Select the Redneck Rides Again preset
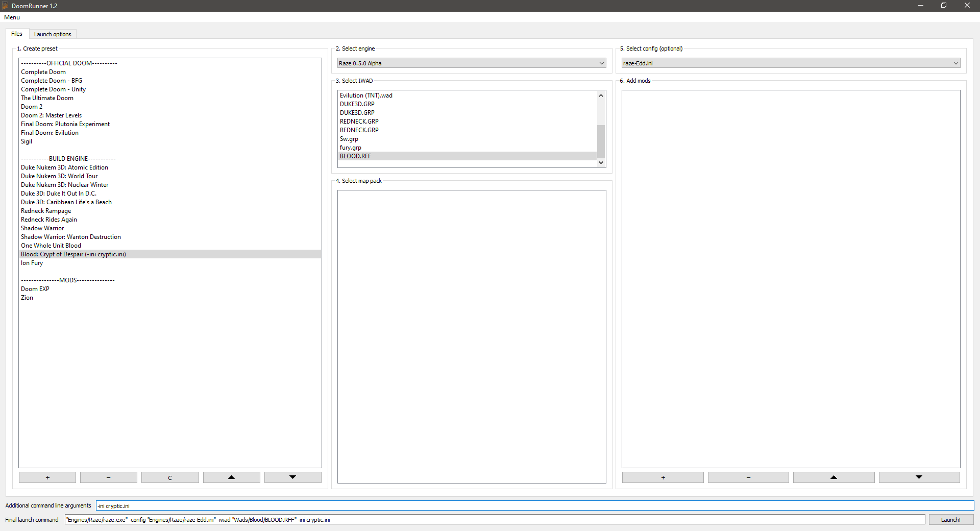 [x=170, y=220]
